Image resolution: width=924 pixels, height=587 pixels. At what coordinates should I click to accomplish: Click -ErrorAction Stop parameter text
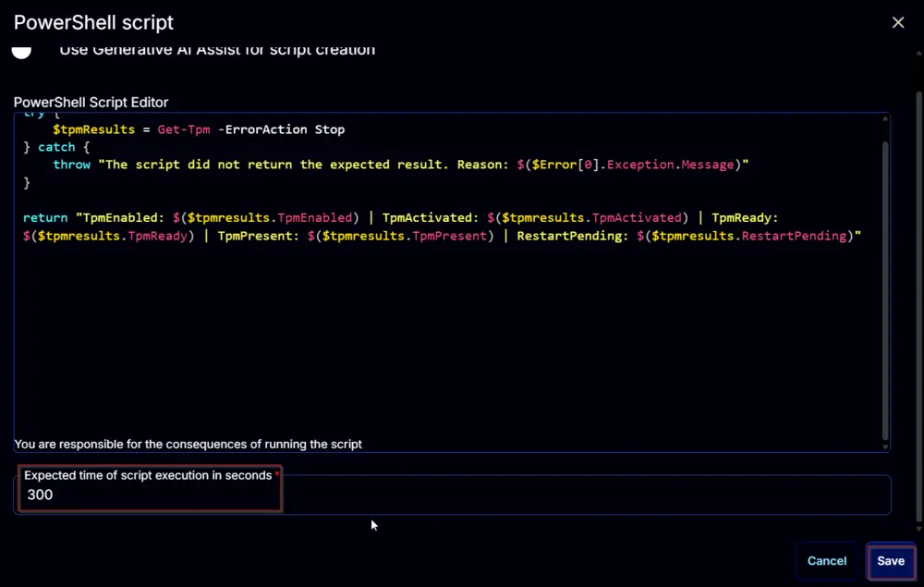pyautogui.click(x=281, y=129)
